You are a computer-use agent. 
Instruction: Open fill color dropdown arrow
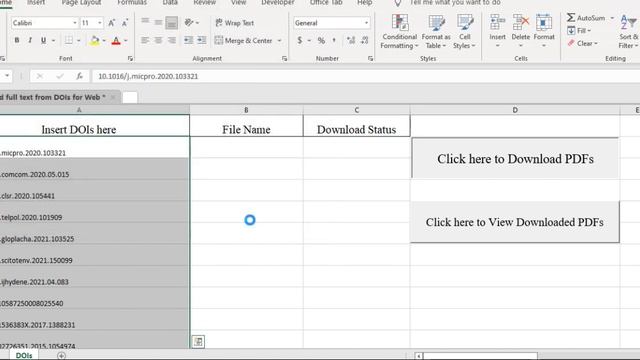click(104, 40)
